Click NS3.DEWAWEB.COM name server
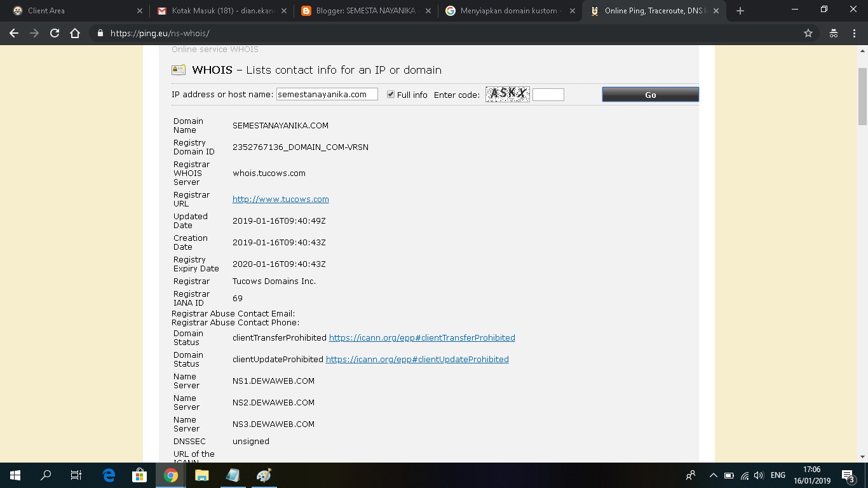 tap(273, 424)
